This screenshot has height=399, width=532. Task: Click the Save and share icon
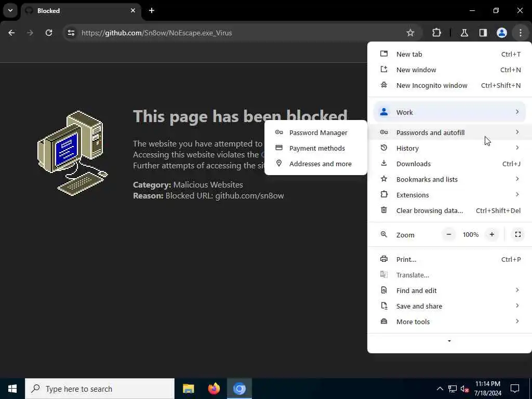point(384,306)
